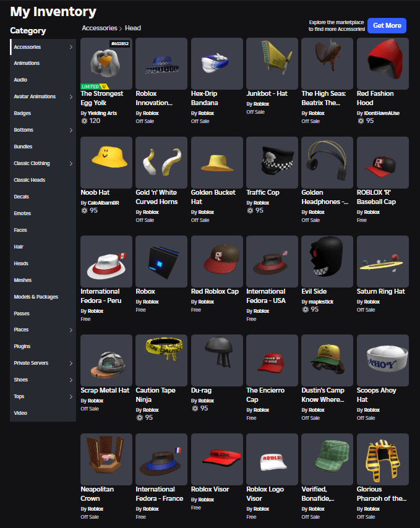Select the Faces category
The height and width of the screenshot is (528, 420).
(x=43, y=230)
